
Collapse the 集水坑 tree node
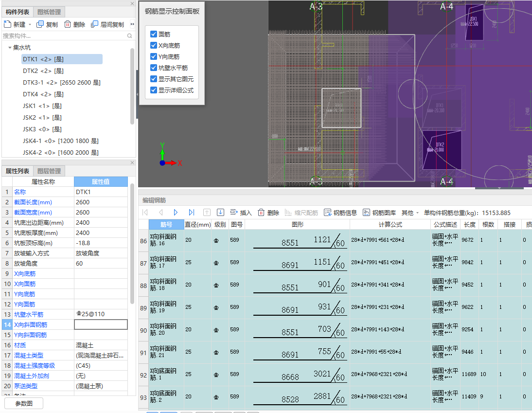(x=10, y=48)
